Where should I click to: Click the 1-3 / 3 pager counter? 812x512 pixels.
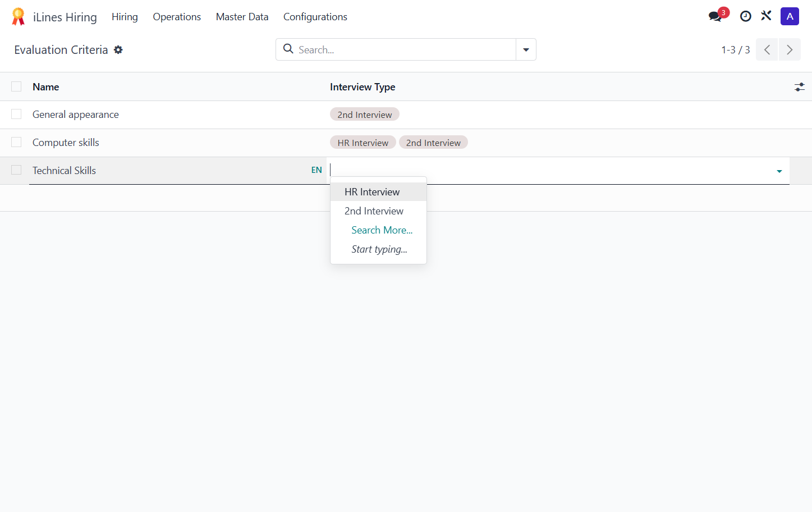(735, 50)
